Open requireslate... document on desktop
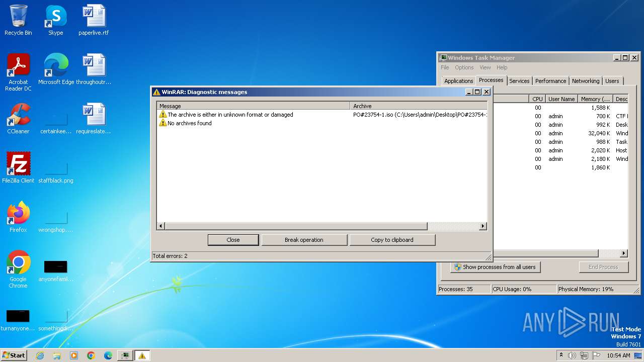Screen dimensions: 644x362 point(94,119)
